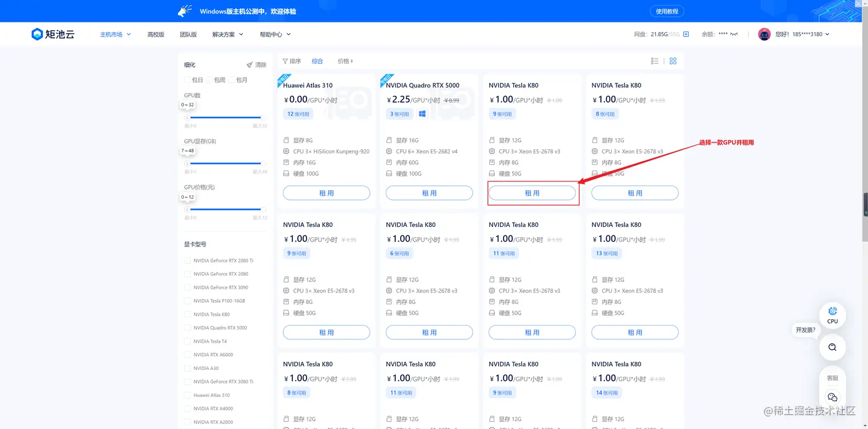
Task: Click the Huawei Atlas 310 card title
Action: (x=308, y=85)
